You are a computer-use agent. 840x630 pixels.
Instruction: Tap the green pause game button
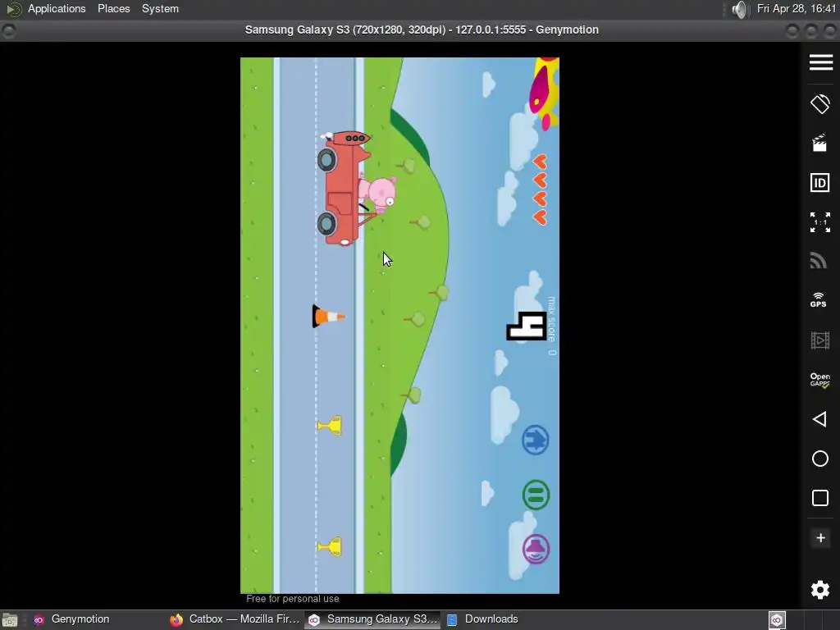click(x=536, y=495)
